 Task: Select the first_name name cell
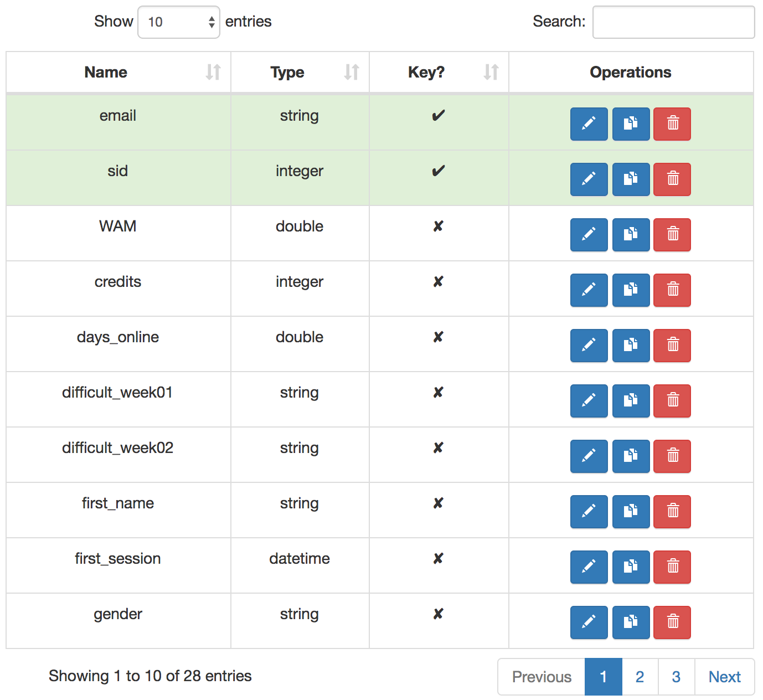tap(118, 510)
